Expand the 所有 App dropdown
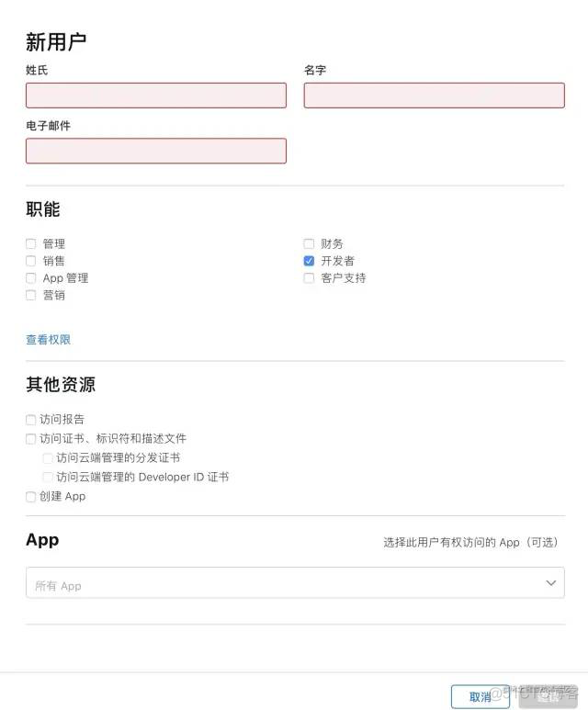Screen dimensions: 588x710 (295, 582)
